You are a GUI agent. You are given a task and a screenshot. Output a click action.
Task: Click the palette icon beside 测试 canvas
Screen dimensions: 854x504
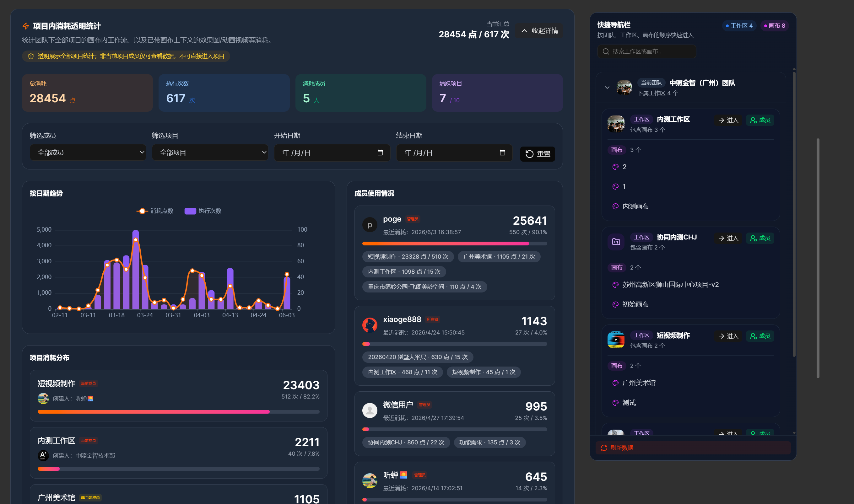click(615, 403)
